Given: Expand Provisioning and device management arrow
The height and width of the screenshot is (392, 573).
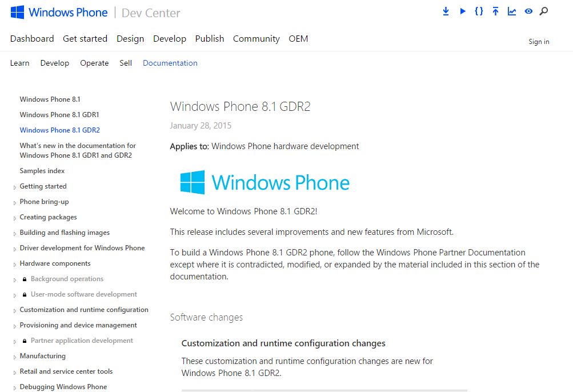Looking at the screenshot, I should point(15,326).
